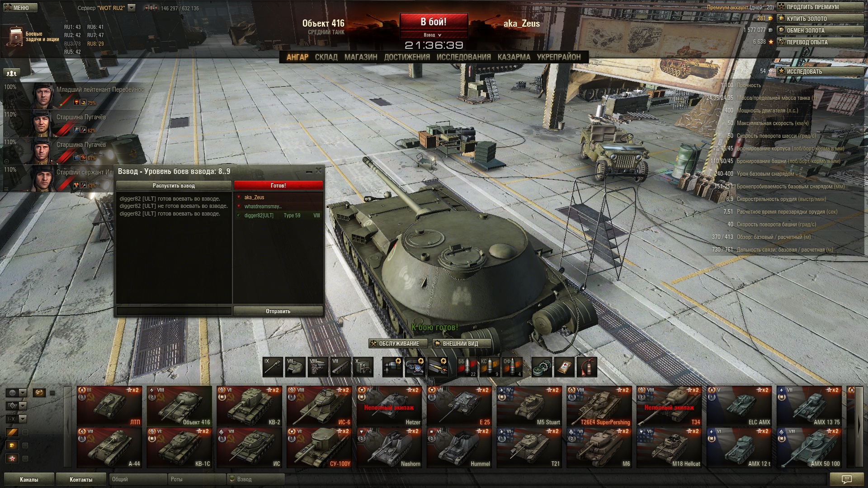The image size is (868, 488).
Task: Select the tier IX gun module icon
Action: click(273, 367)
